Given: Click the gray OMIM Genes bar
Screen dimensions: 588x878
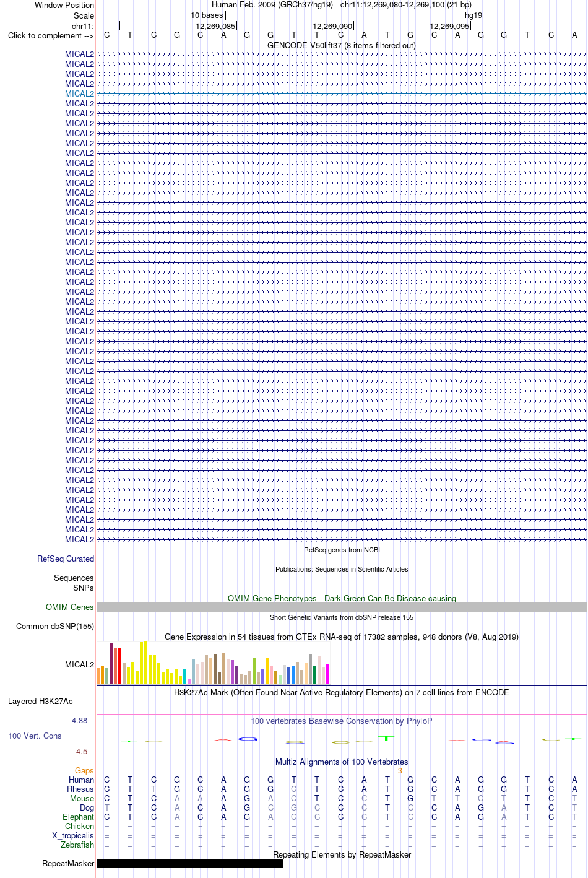Looking at the screenshot, I should coord(342,607).
